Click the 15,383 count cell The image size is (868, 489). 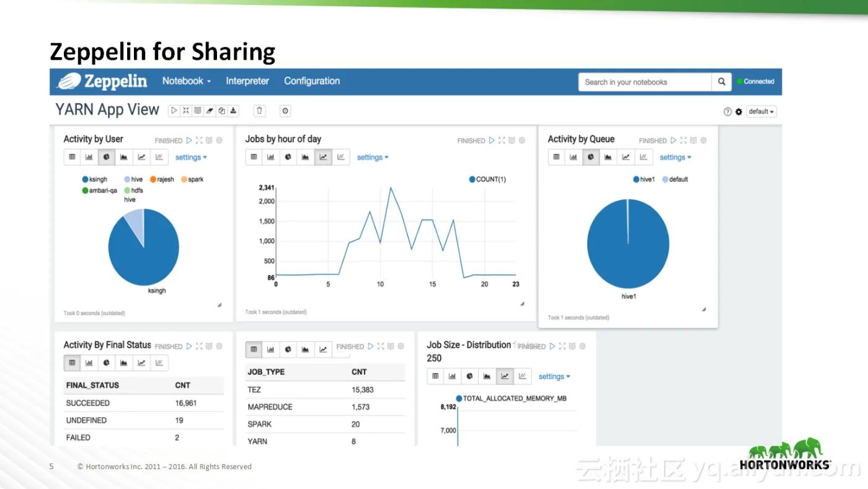(363, 390)
